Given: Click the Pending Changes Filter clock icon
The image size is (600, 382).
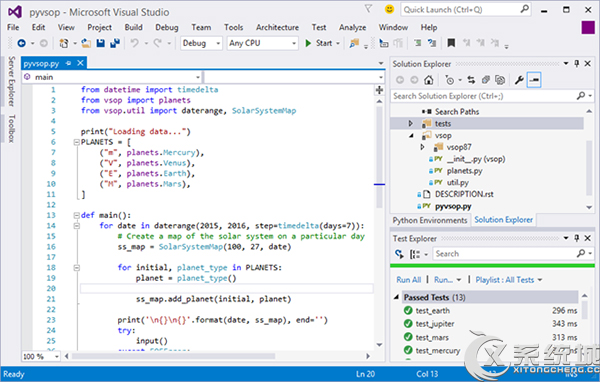Looking at the screenshot, I should pos(450,80).
